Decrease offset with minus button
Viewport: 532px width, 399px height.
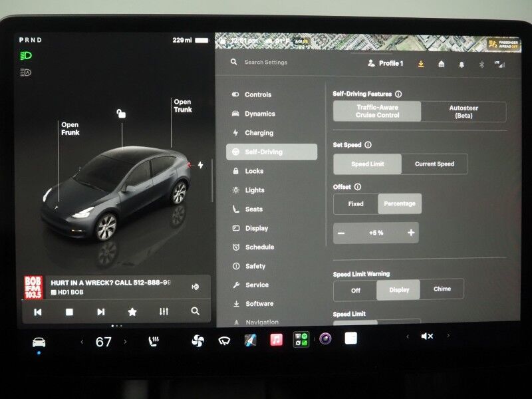[x=341, y=233]
